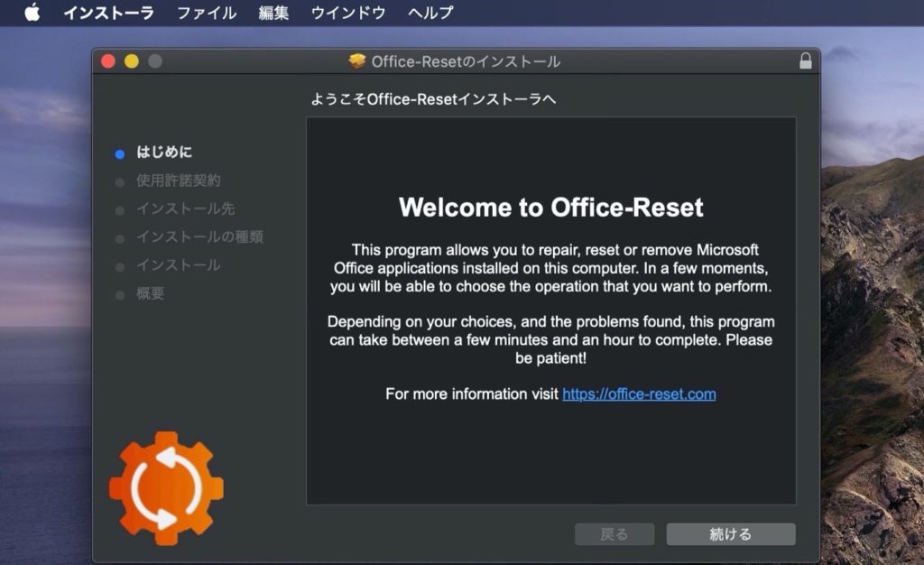The width and height of the screenshot is (924, 565).
Task: Select the インストール step above 概要
Action: [178, 265]
